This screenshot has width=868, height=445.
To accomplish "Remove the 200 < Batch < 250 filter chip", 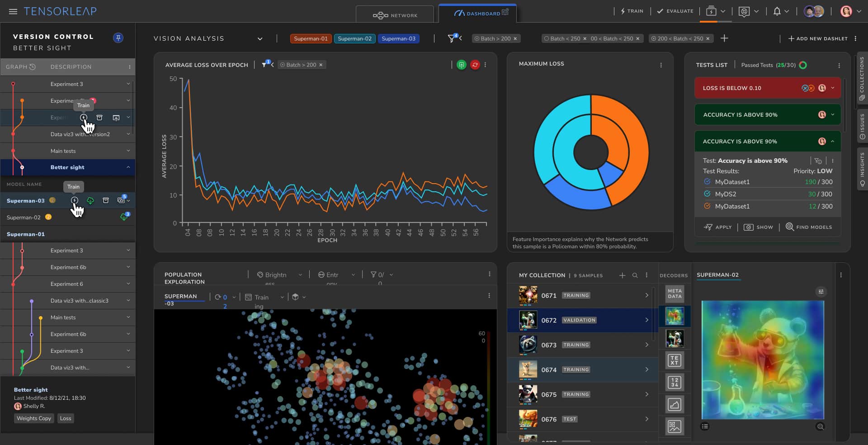I will [x=708, y=39].
